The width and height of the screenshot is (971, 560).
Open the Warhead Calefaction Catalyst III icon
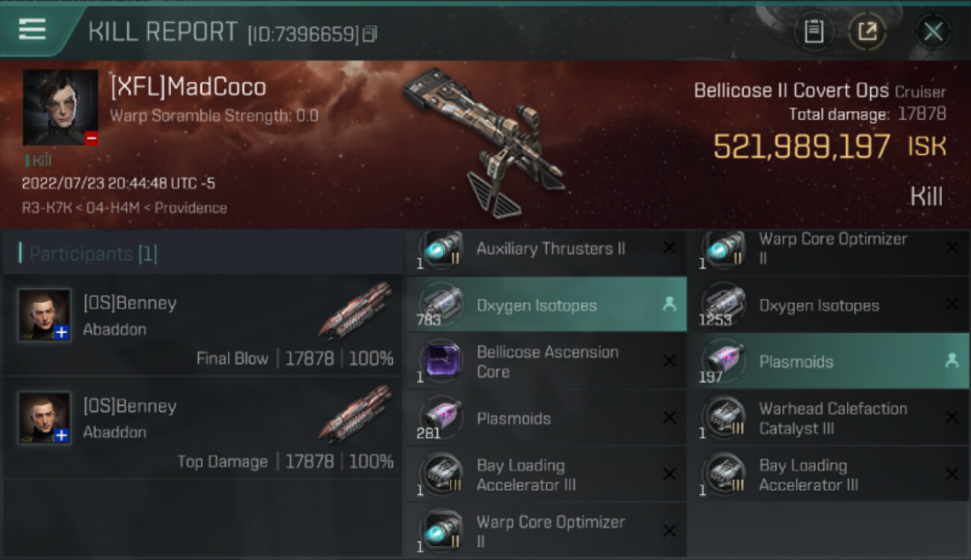[x=724, y=418]
